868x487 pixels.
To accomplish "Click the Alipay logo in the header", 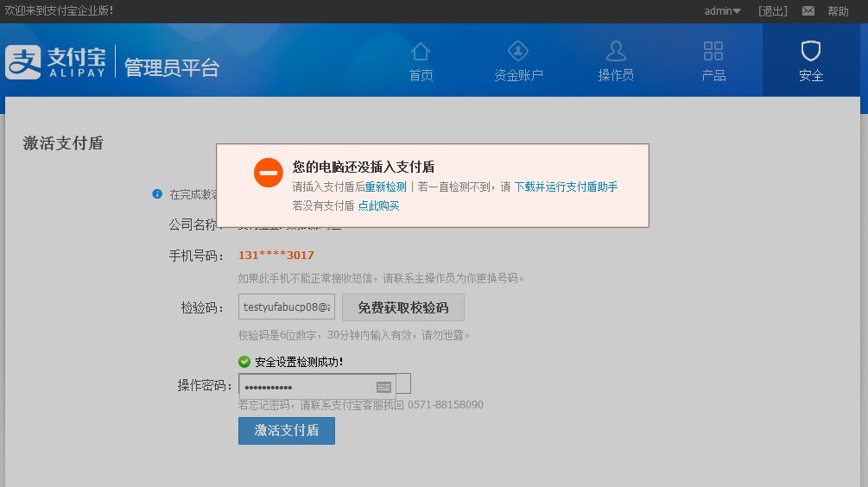I will 56,62.
